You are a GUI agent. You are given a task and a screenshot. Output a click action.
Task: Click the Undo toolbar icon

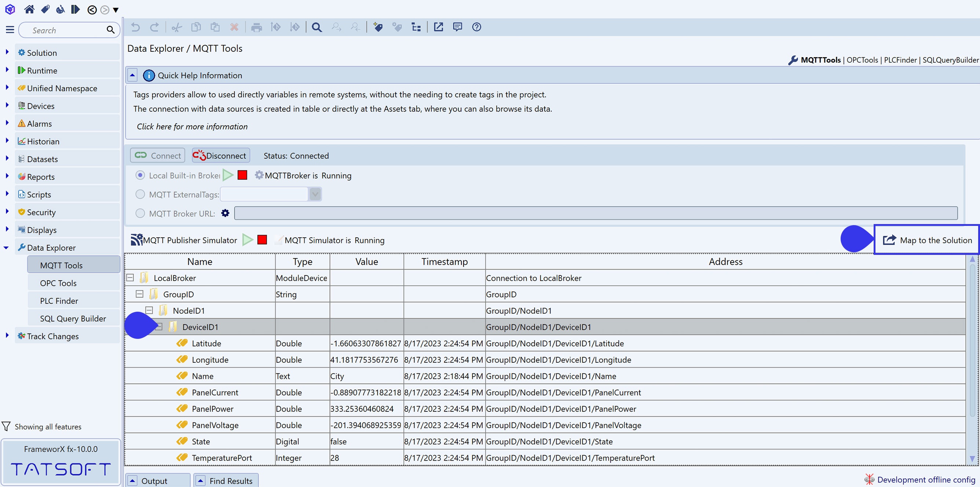click(135, 27)
